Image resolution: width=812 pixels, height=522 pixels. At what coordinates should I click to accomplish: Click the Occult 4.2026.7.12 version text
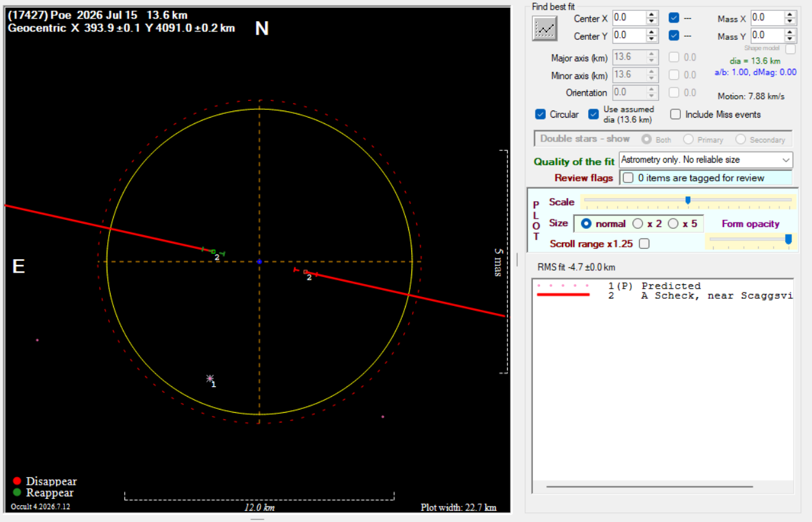coord(39,507)
